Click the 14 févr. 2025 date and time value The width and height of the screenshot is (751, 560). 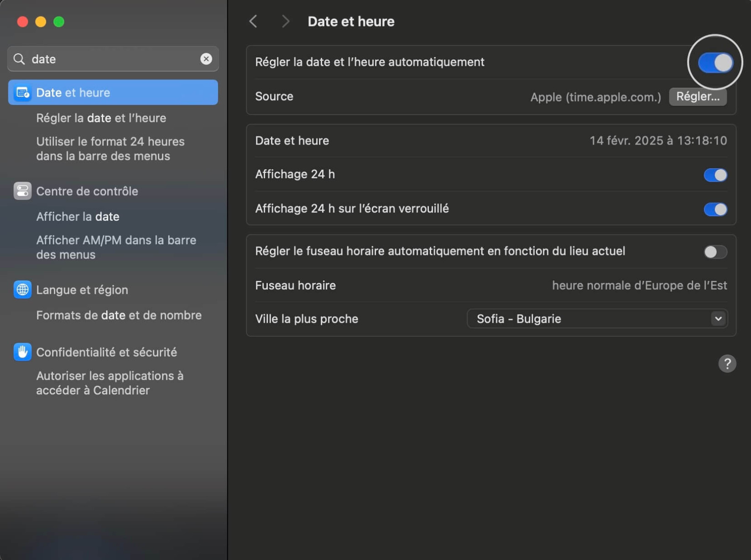coord(658,140)
